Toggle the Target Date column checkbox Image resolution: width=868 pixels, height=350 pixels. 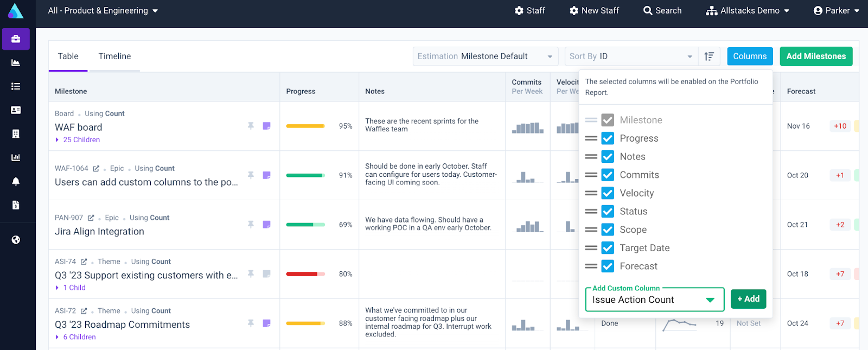coord(608,248)
